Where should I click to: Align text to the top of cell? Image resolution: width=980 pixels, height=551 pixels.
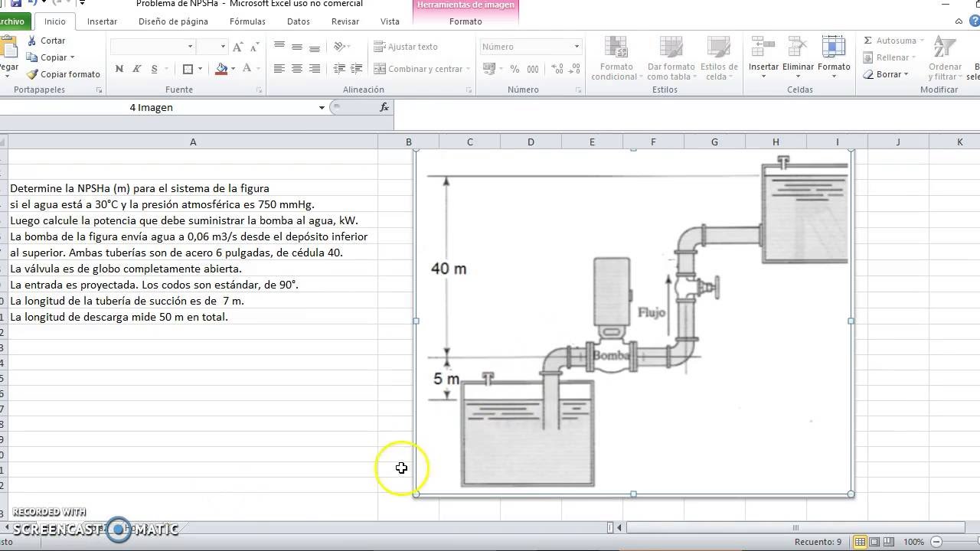click(279, 47)
